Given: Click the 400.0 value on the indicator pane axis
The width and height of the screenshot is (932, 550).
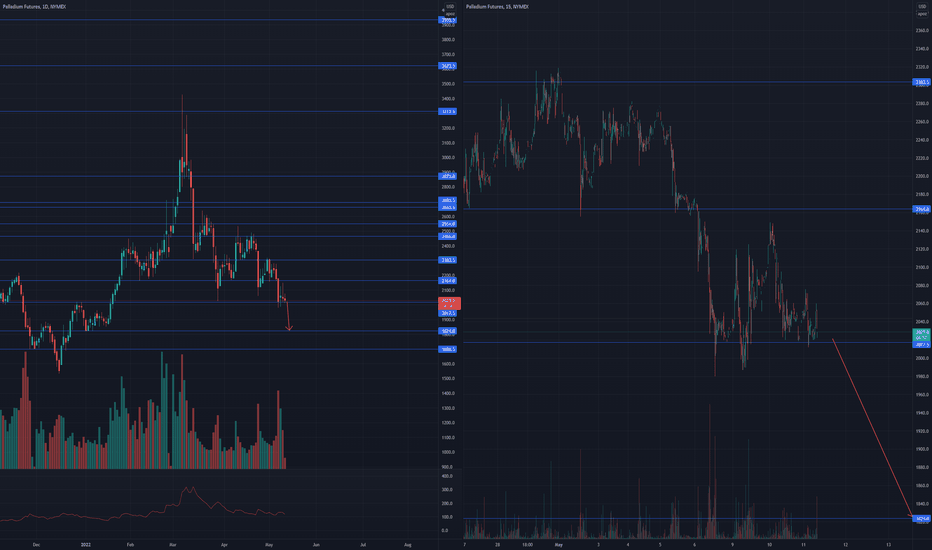Looking at the screenshot, I should click(447, 476).
